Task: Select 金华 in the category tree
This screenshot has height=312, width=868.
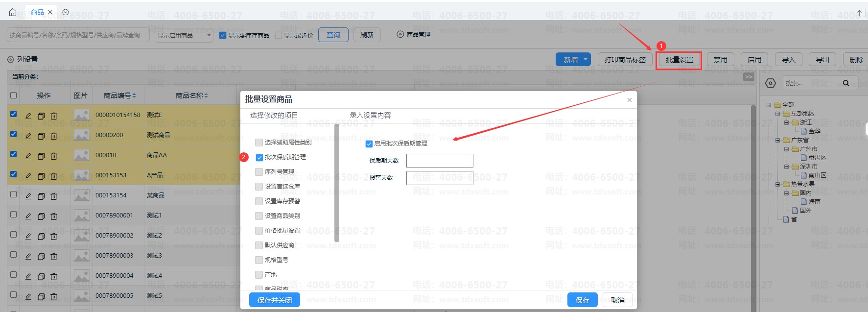Action: 815,131
